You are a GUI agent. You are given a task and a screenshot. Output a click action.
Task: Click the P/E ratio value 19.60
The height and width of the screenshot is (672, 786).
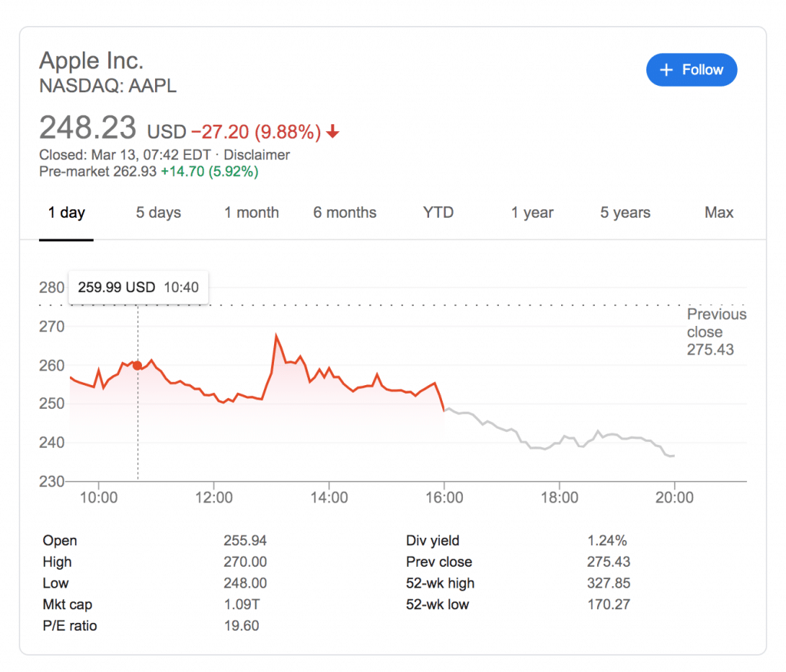(x=241, y=626)
